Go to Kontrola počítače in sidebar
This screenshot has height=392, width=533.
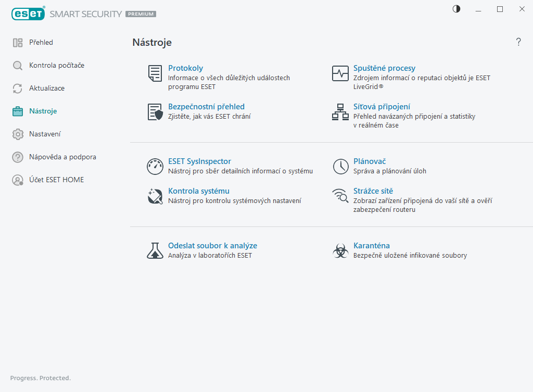[x=57, y=66]
